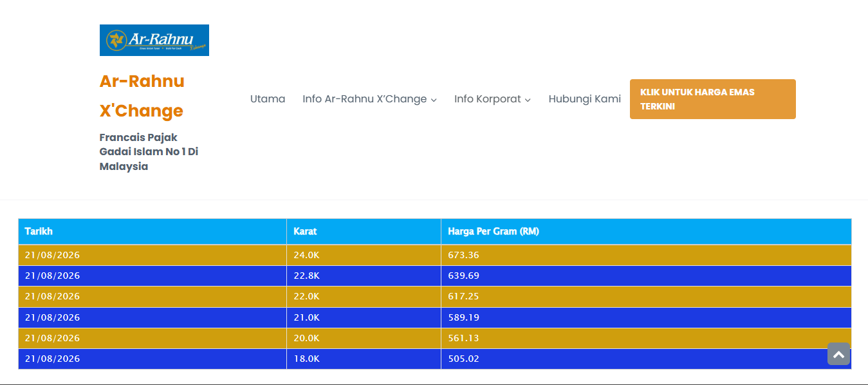Click the date in the 24.0K row
868x385 pixels.
[52, 255]
